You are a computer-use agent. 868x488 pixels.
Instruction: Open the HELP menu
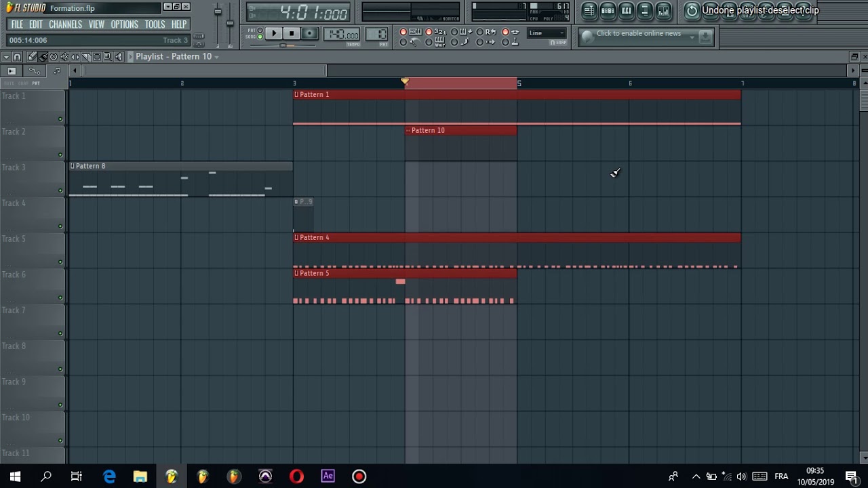179,24
